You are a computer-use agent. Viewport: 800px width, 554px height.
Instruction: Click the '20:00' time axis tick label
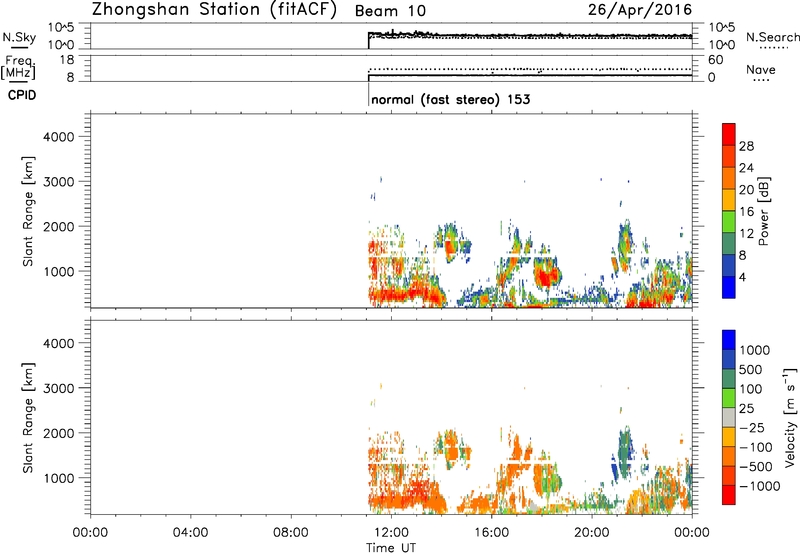tap(592, 533)
